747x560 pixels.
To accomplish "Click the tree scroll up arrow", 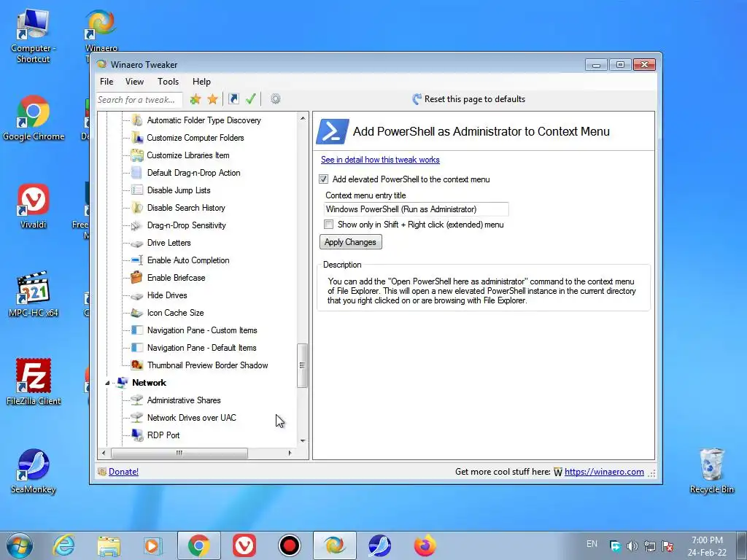I will tap(303, 118).
